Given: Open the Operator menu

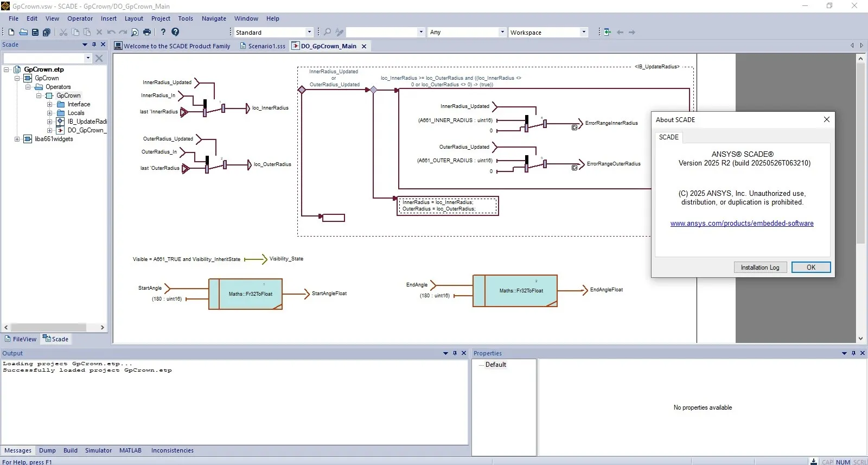Looking at the screenshot, I should [80, 18].
